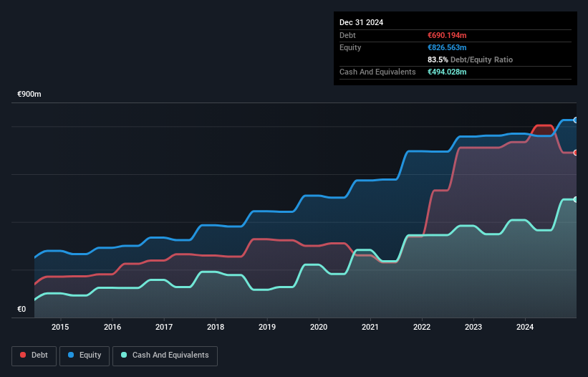Toggle the Debt legend button

[33, 355]
